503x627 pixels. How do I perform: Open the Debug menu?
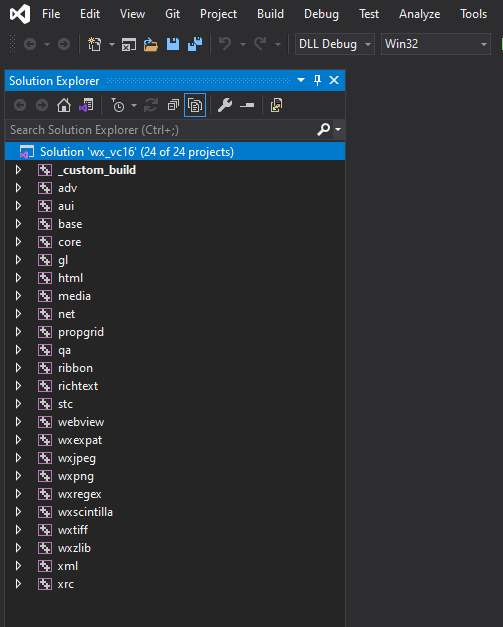(321, 14)
